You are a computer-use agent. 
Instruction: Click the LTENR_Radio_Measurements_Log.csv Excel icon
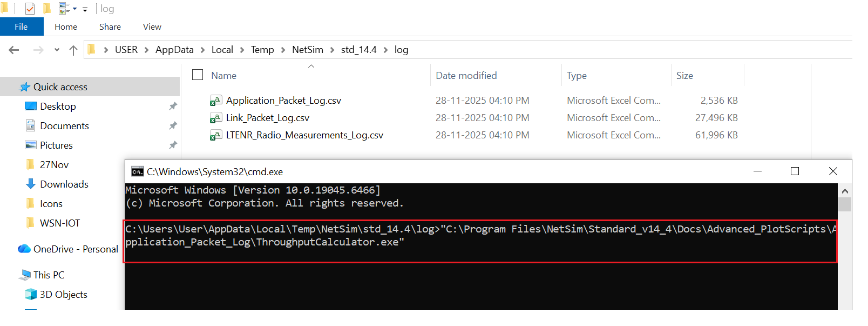pos(216,135)
